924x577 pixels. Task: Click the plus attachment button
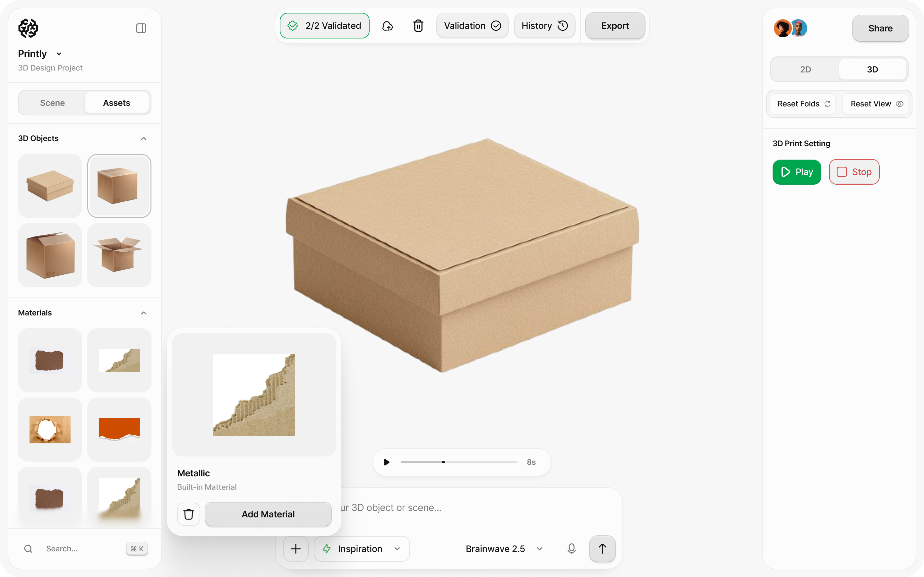(295, 549)
